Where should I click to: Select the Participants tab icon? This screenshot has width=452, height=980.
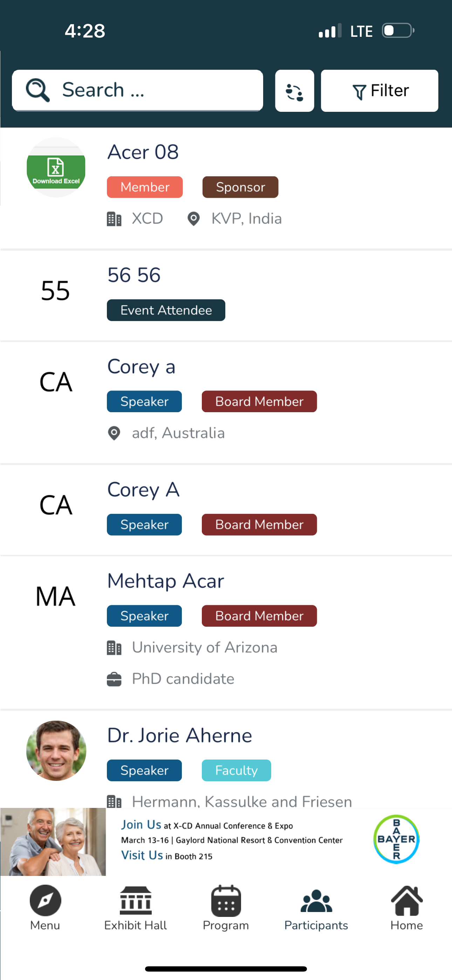316,901
